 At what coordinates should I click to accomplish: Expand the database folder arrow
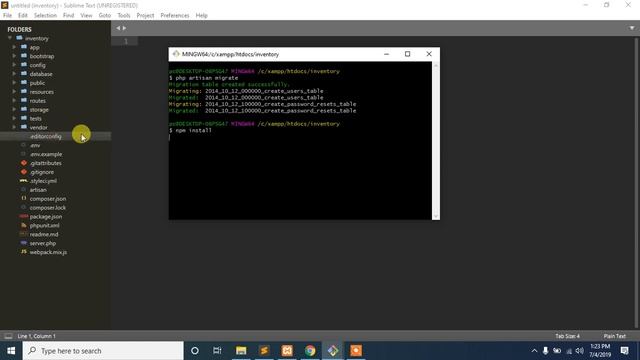coord(14,74)
